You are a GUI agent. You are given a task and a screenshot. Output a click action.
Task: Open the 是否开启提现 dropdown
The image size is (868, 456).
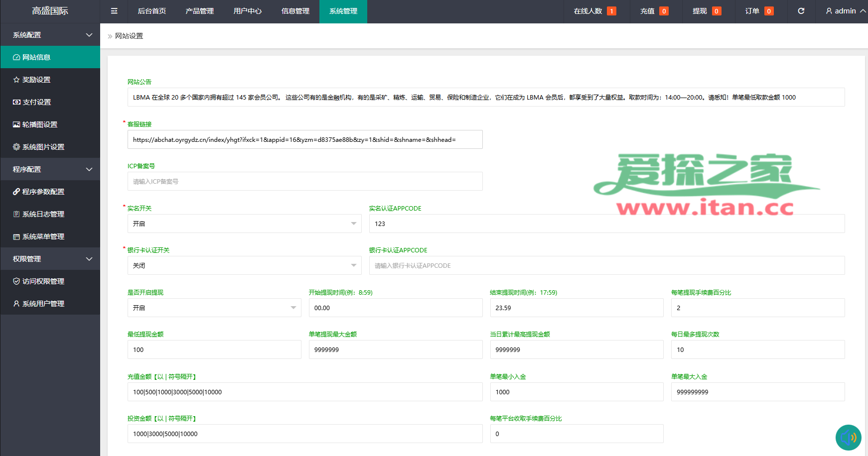pos(214,308)
